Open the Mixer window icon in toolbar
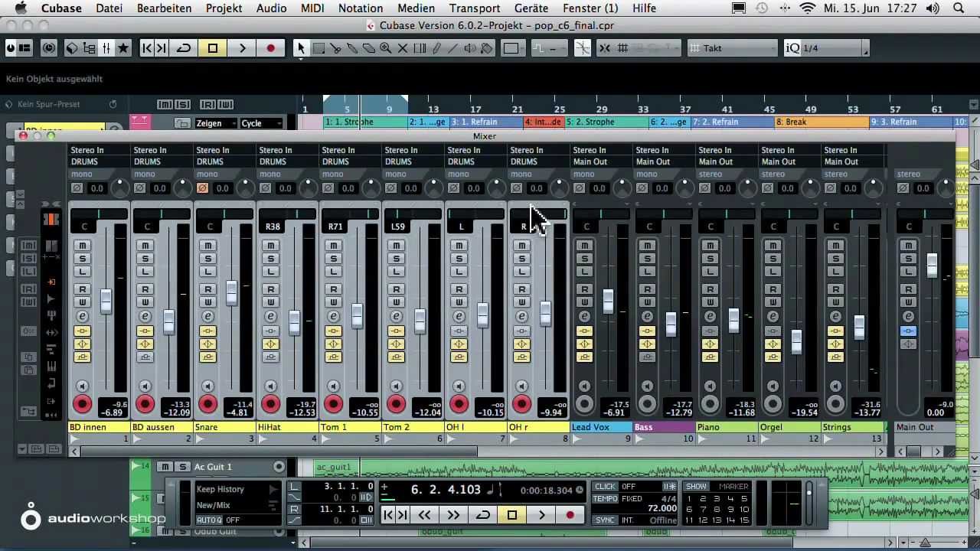Screen dimensions: 980x551 [x=106, y=48]
